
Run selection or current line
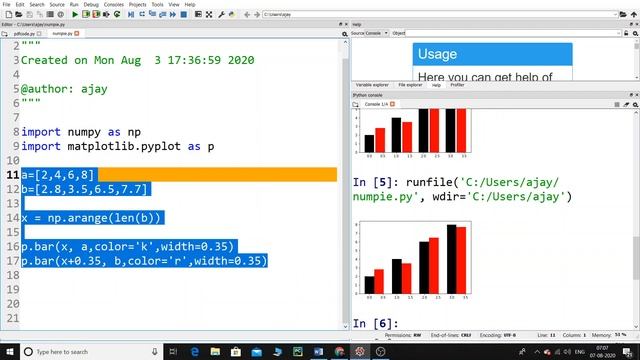click(107, 15)
